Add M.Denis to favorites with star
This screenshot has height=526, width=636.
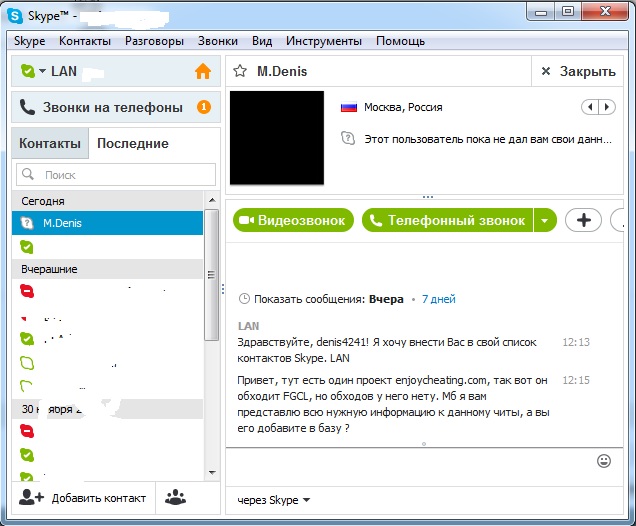(x=240, y=71)
